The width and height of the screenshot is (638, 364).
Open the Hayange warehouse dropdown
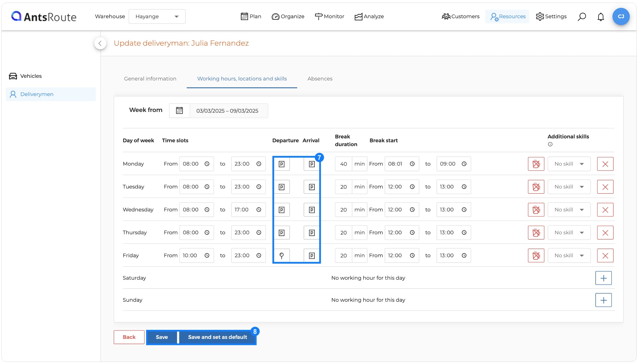(x=157, y=16)
